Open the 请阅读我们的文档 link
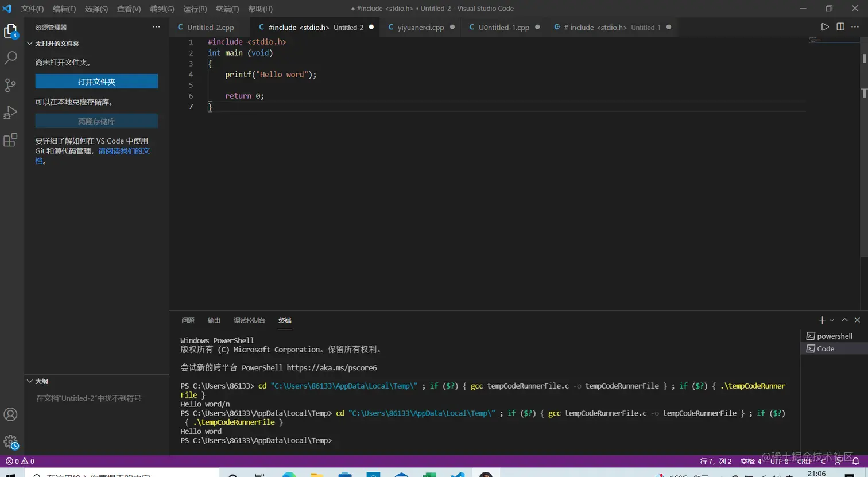The width and height of the screenshot is (868, 477). point(123,151)
